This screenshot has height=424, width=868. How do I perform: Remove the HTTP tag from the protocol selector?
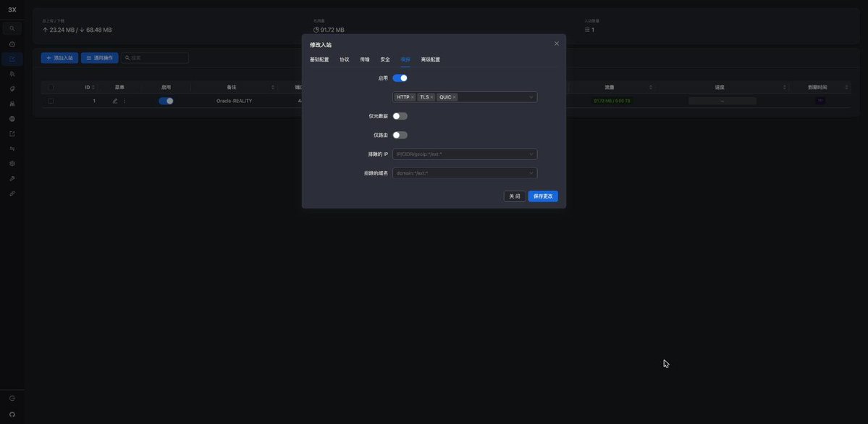(413, 97)
